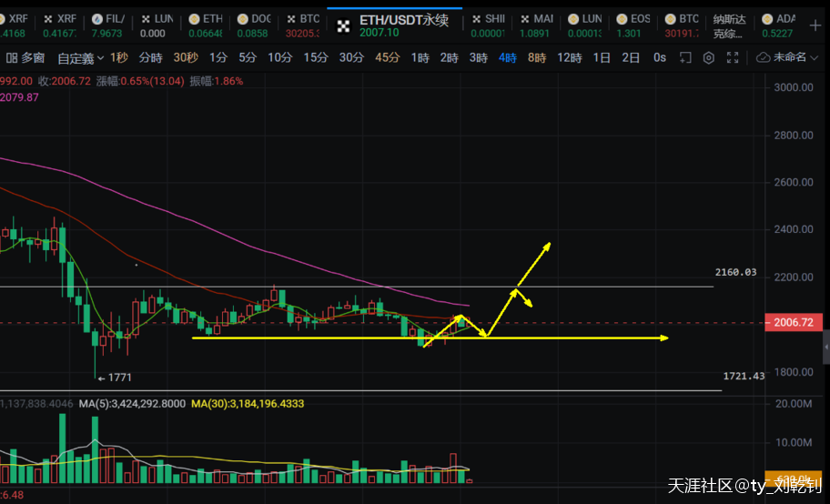
Task: Select the 1日 timeframe button
Action: coord(602,58)
